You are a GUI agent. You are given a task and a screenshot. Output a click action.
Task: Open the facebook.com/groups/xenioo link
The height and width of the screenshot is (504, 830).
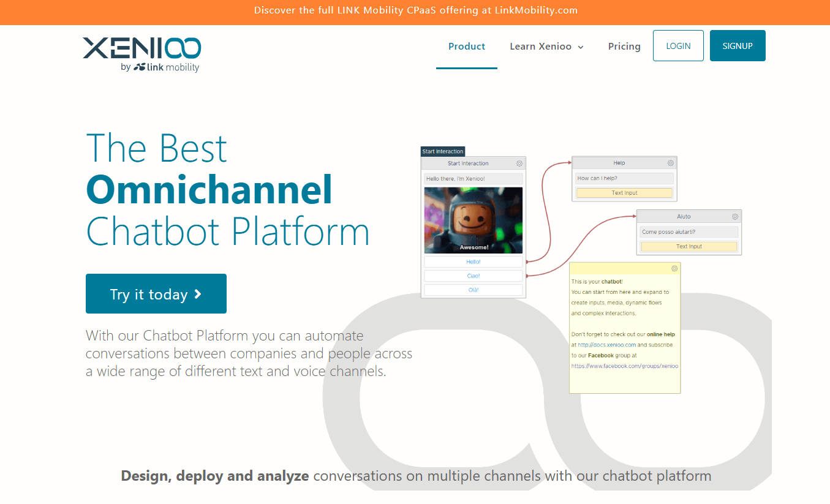point(625,366)
